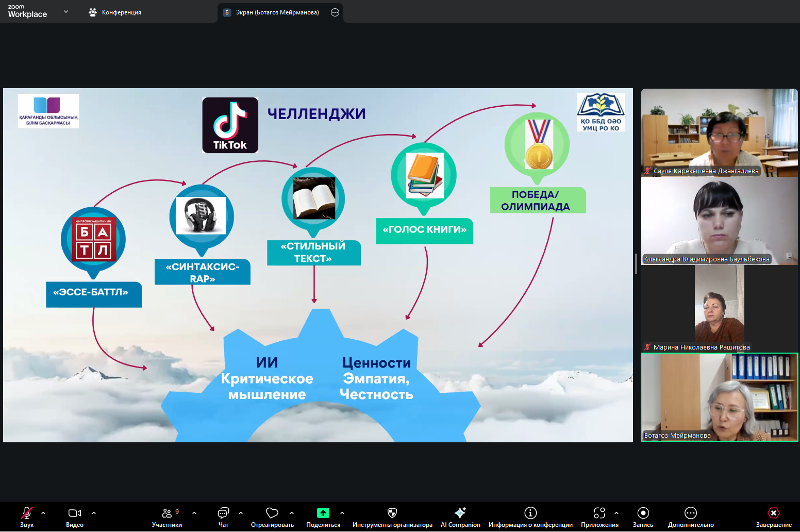Toggle the camera using the Видео button

(75, 513)
